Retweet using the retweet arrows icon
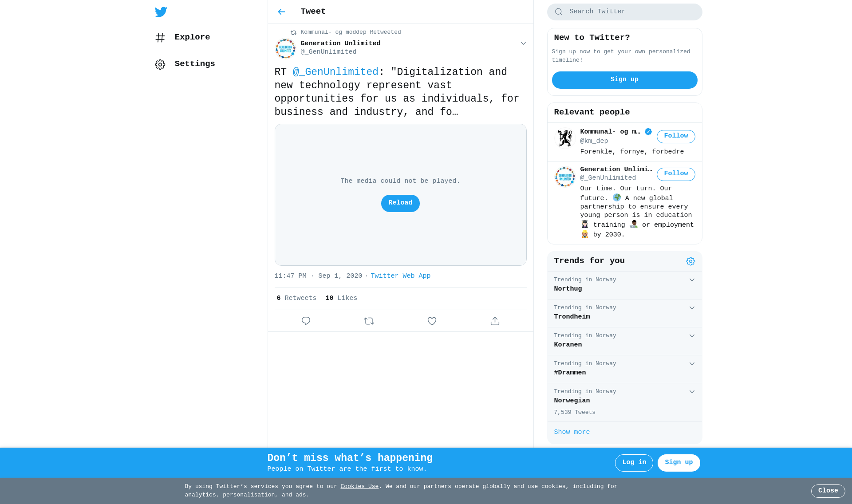The height and width of the screenshot is (504, 852). click(x=369, y=321)
